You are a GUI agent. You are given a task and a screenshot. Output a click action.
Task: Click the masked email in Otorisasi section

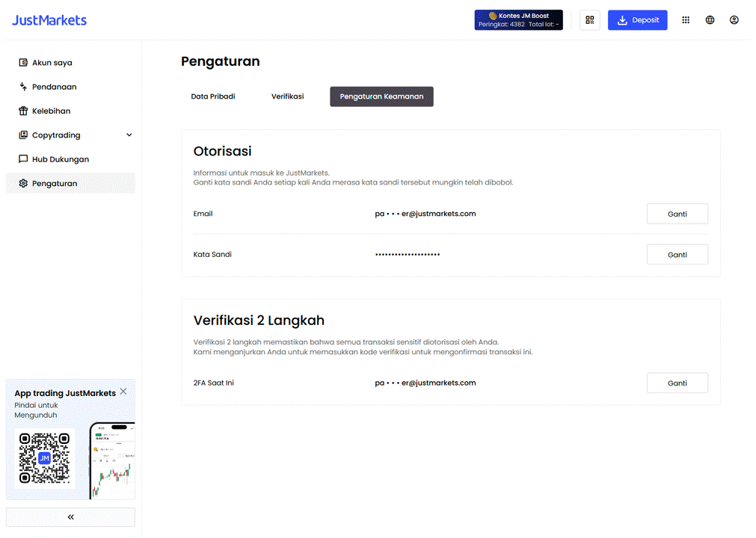[425, 214]
